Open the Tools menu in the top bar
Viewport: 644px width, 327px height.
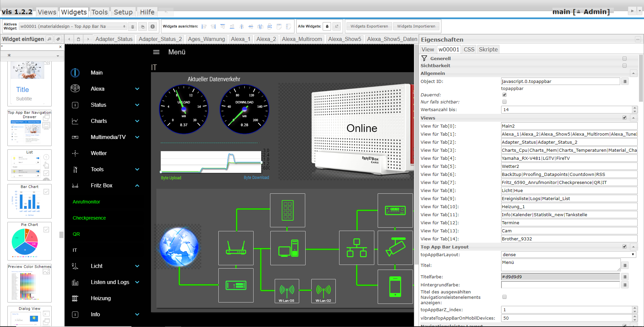coord(100,12)
